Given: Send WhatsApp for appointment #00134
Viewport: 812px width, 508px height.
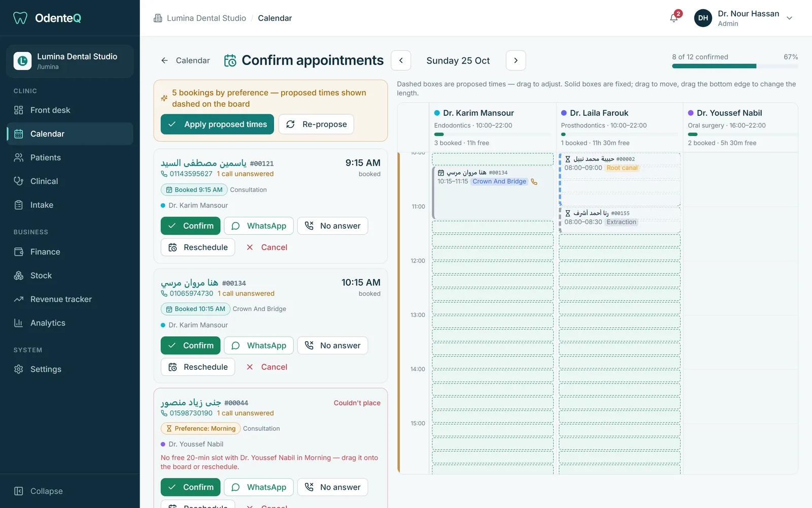Looking at the screenshot, I should [259, 345].
